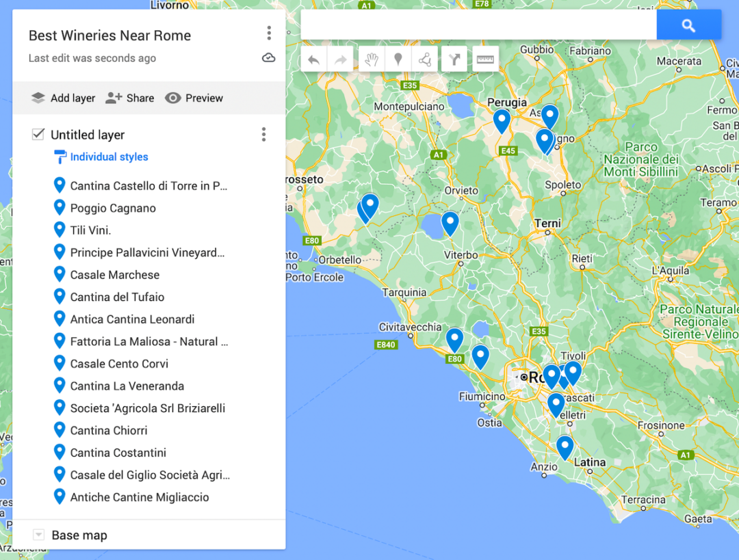Image resolution: width=739 pixels, height=560 pixels.
Task: Click pin icon beside Cantina Chiorri
Action: pyautogui.click(x=60, y=430)
